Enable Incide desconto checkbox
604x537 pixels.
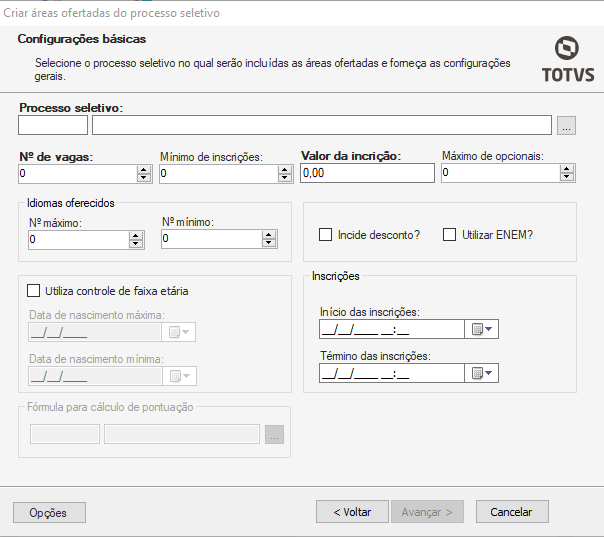(325, 235)
